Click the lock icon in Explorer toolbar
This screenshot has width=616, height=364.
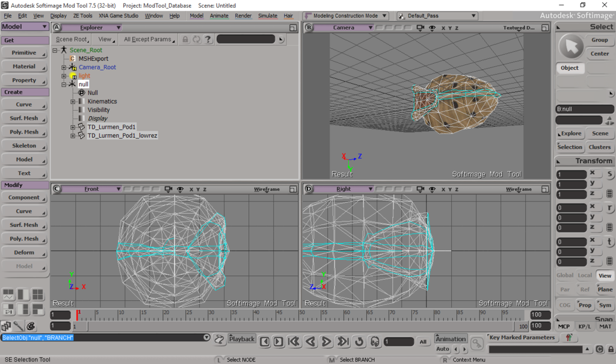185,39
